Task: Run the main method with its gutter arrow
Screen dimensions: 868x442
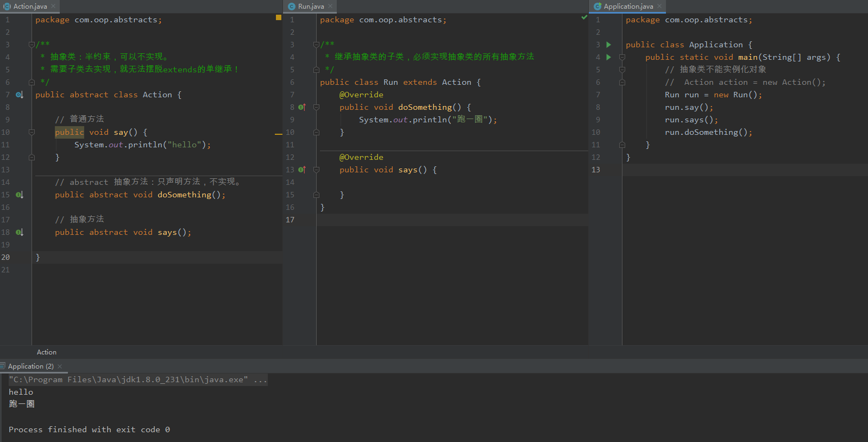Action: pyautogui.click(x=609, y=57)
